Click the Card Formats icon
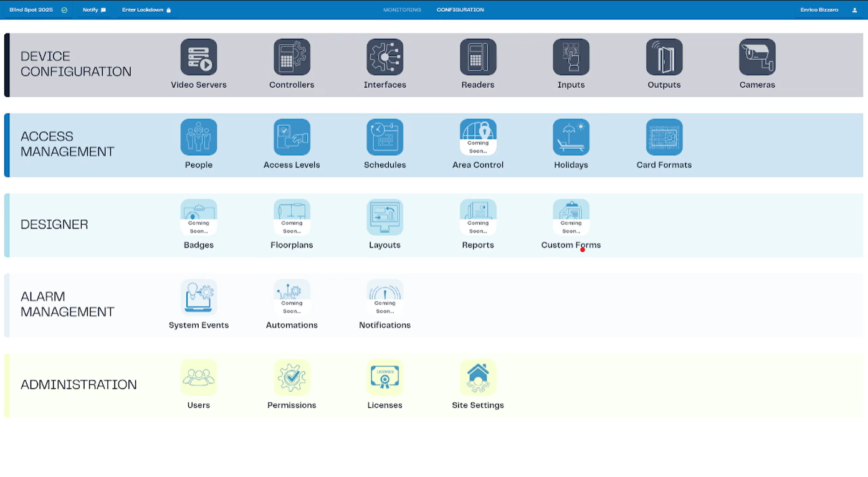Viewport: 868px width, 477px height. point(663,136)
